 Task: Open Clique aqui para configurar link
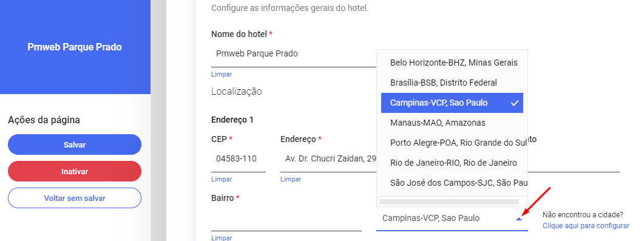[x=586, y=226]
